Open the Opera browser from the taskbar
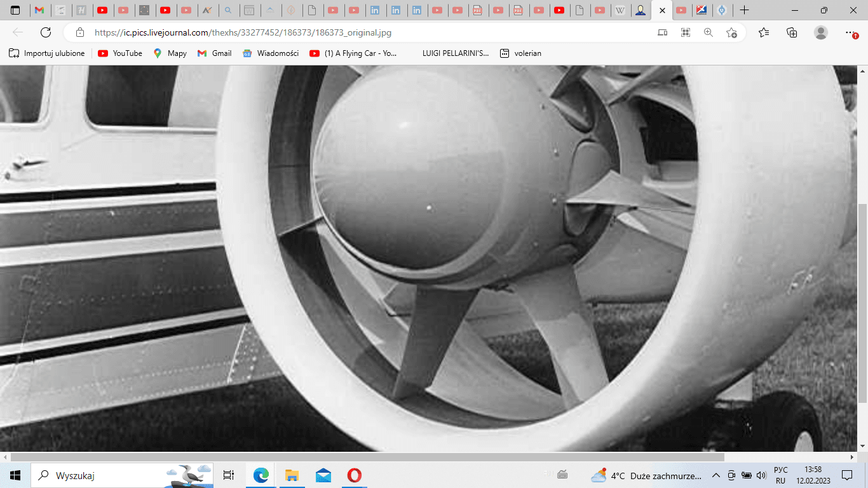The width and height of the screenshot is (868, 488). point(355,475)
